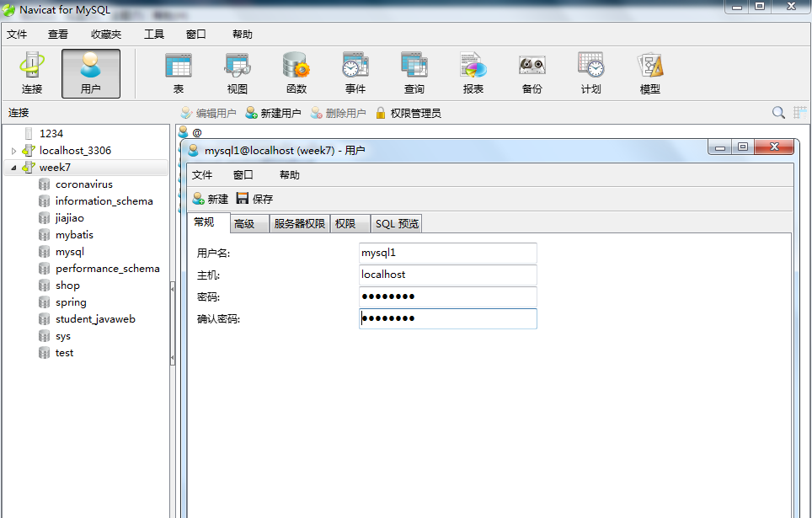Open 帮助 menu in user editor window

pyautogui.click(x=290, y=175)
